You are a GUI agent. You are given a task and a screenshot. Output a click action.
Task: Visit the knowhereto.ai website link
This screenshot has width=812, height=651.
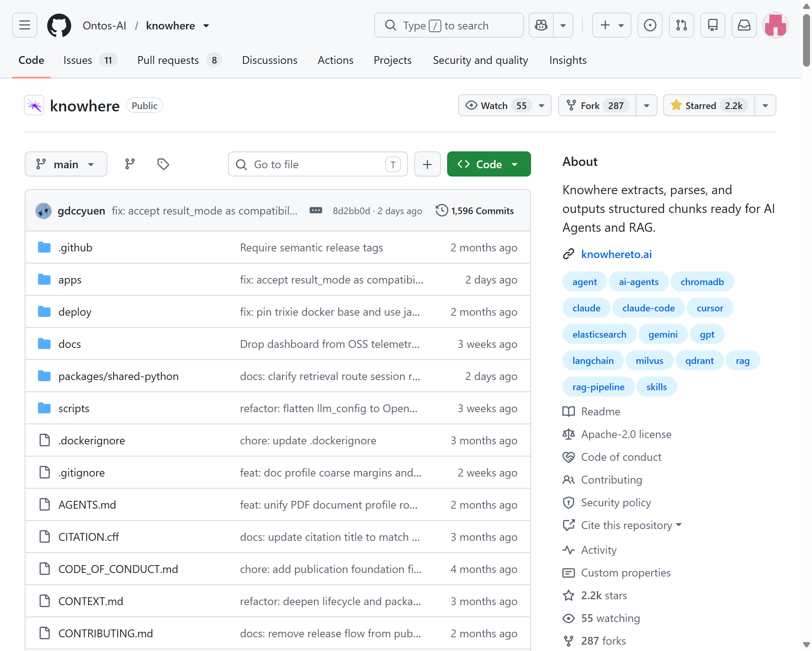coord(616,254)
